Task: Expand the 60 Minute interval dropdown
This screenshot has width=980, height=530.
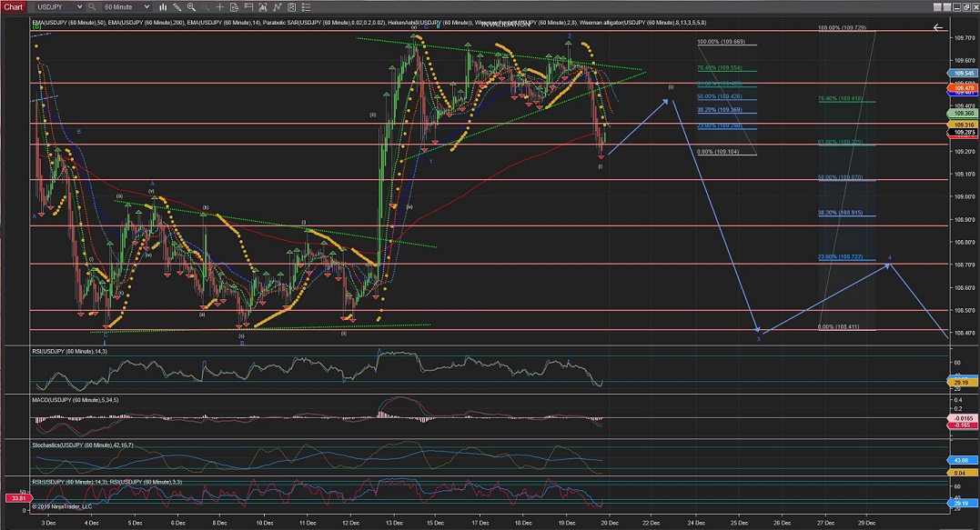Action: pos(146,7)
